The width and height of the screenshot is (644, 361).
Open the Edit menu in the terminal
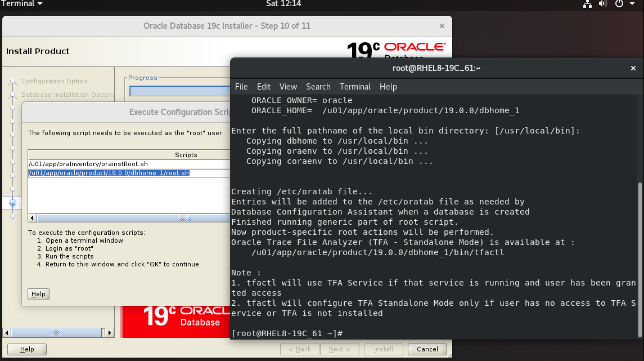click(263, 87)
